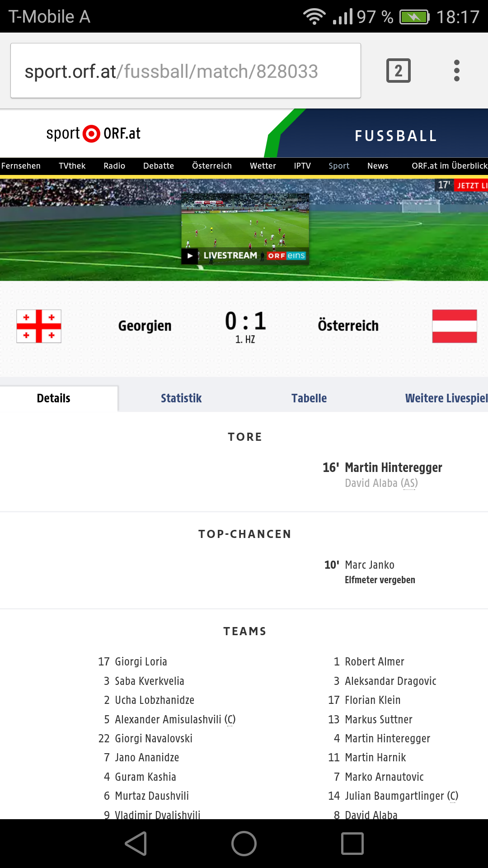488x868 pixels.
Task: Tap the Georgian flag icon
Action: click(39, 326)
